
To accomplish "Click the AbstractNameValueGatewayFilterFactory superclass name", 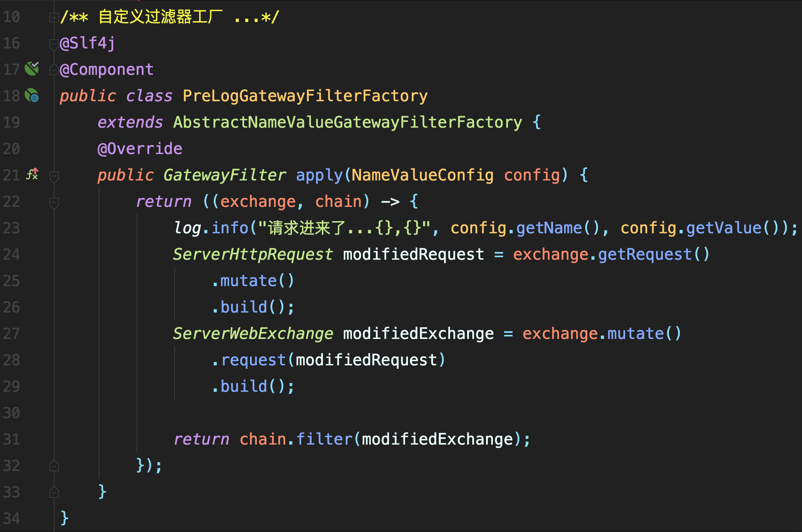I will tap(347, 122).
